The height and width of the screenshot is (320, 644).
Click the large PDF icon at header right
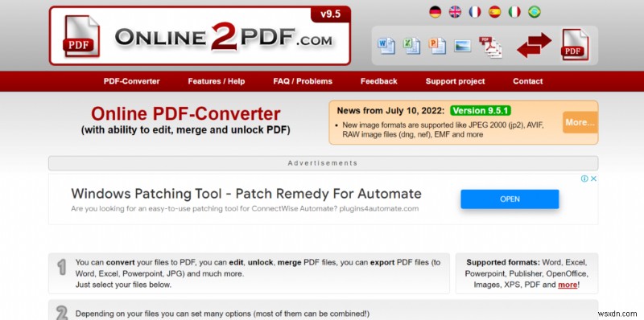[x=575, y=45]
